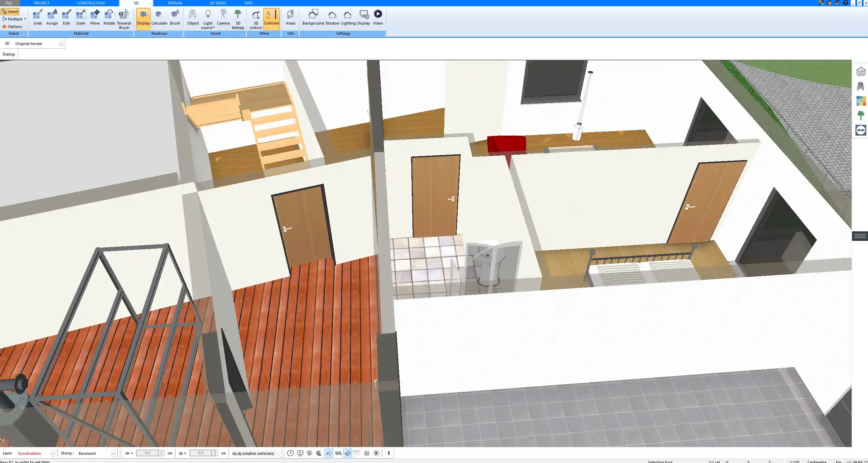Toggle Collision detection mode
868x463 pixels.
[271, 19]
